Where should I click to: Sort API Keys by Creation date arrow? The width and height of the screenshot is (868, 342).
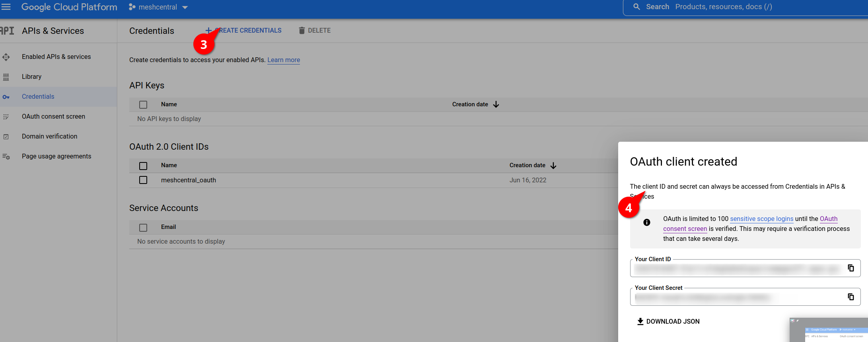tap(496, 104)
